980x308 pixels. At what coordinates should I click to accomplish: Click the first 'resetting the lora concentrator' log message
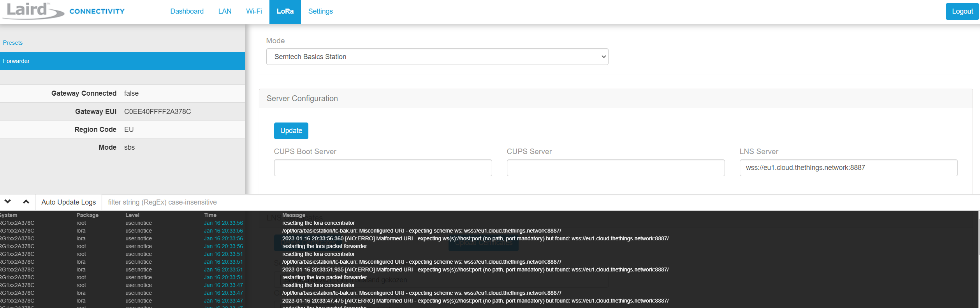tap(318, 223)
